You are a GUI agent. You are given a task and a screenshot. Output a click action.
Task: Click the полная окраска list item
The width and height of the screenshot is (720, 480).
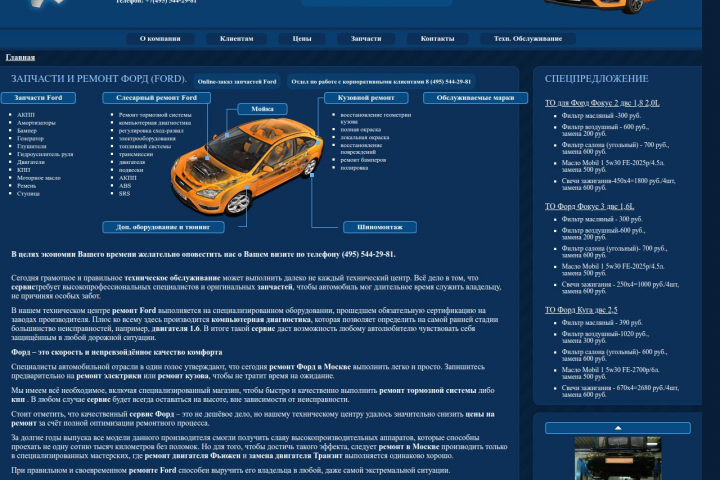(x=360, y=130)
